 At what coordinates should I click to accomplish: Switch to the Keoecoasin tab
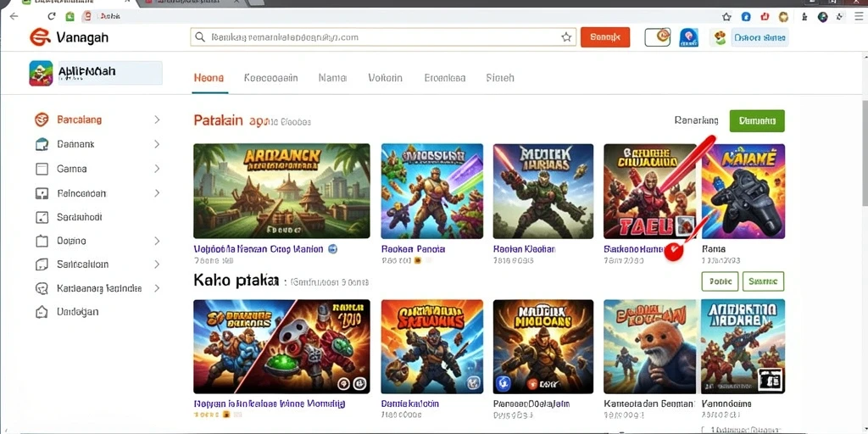[270, 78]
